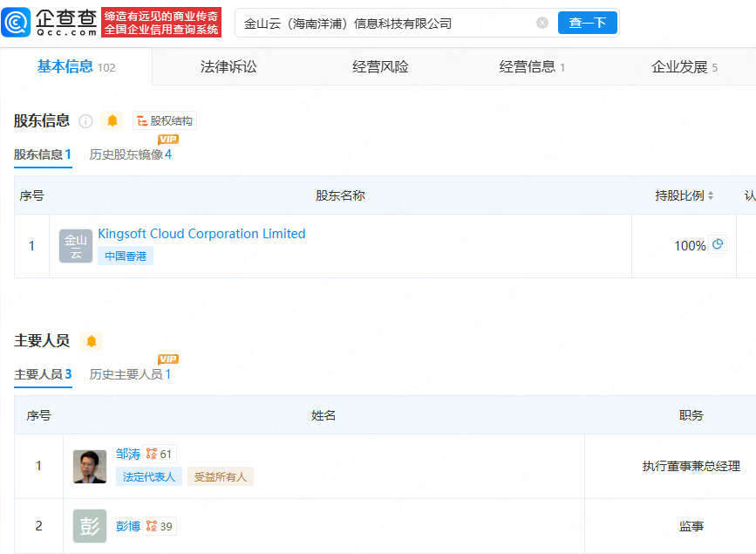Click the pie chart icon beside 100%
756x554 pixels.
[x=718, y=245]
